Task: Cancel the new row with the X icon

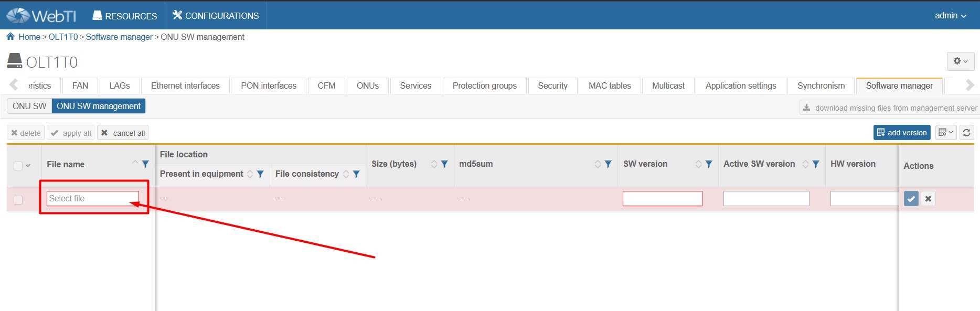Action: click(928, 199)
